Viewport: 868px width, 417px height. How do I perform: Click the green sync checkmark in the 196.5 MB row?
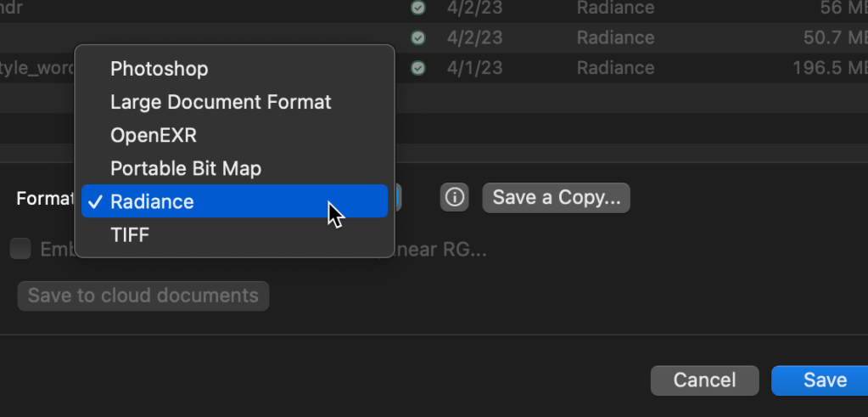417,68
